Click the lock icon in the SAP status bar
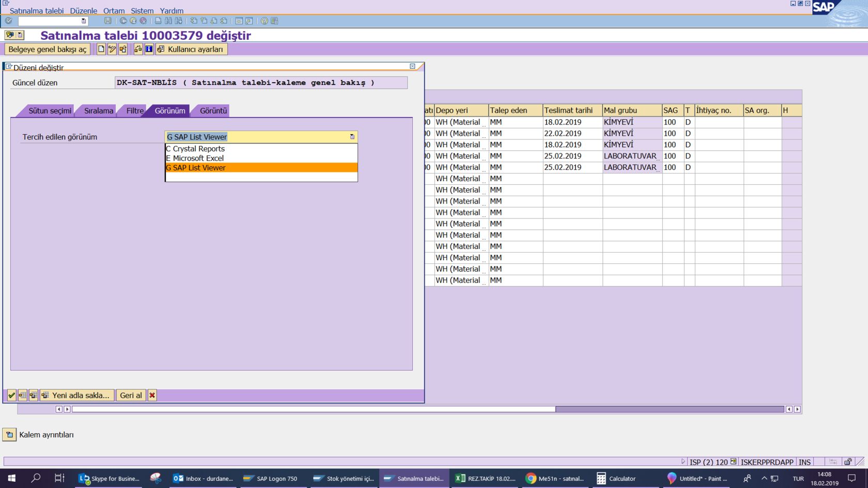The height and width of the screenshot is (488, 868). point(847,462)
